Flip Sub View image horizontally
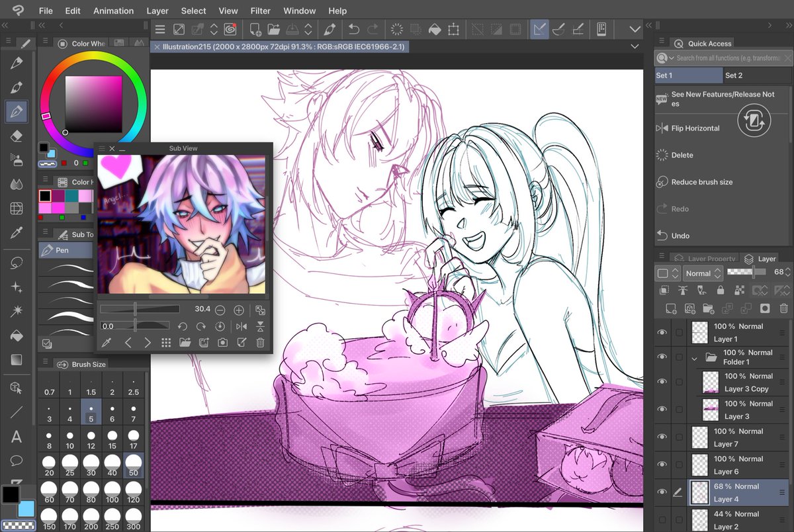Image resolution: width=794 pixels, height=532 pixels. pos(241,326)
